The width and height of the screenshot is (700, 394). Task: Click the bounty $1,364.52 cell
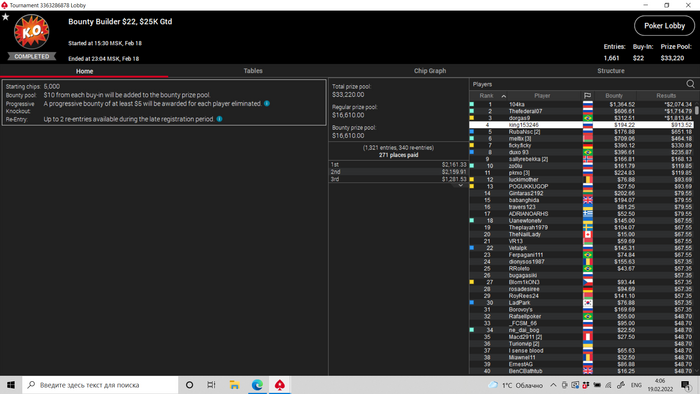[x=622, y=104]
